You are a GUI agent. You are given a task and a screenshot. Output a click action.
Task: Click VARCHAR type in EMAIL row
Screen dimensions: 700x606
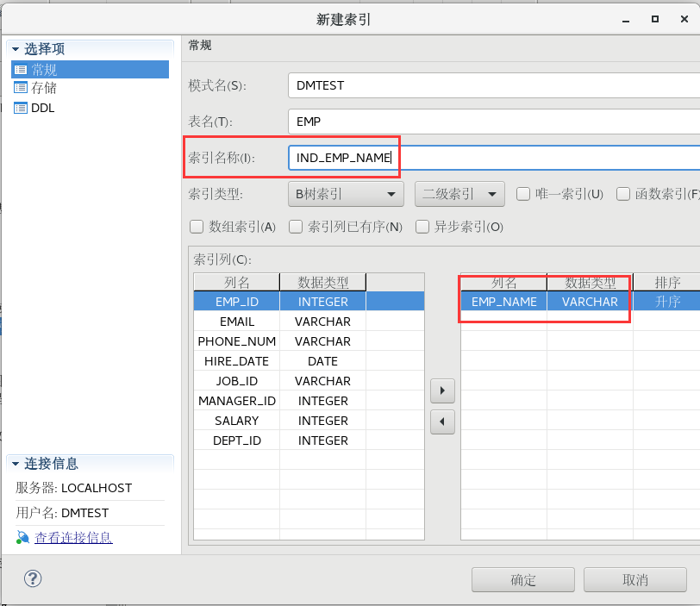(322, 322)
